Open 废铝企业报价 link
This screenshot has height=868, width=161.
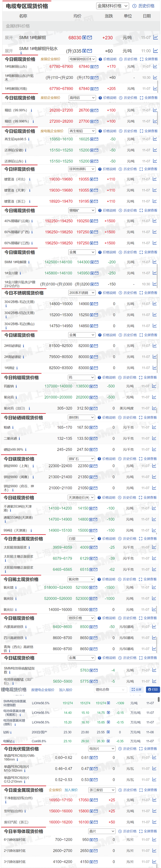click(x=51, y=98)
